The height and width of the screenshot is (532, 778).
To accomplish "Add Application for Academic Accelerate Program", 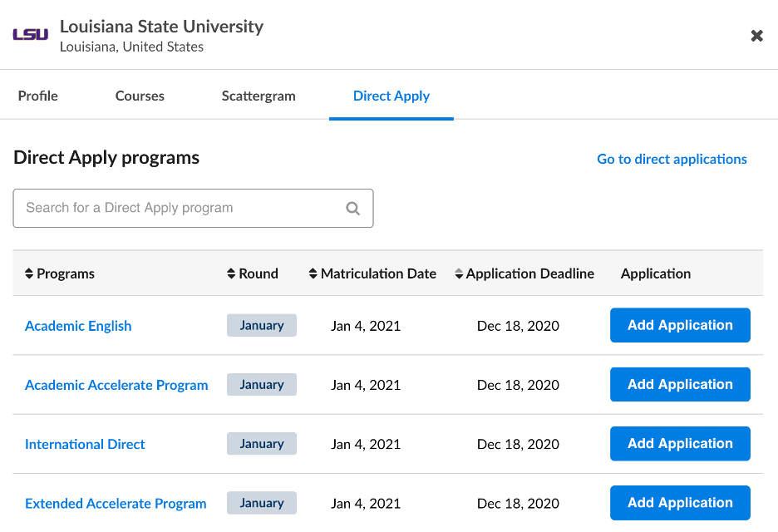I will pyautogui.click(x=680, y=384).
